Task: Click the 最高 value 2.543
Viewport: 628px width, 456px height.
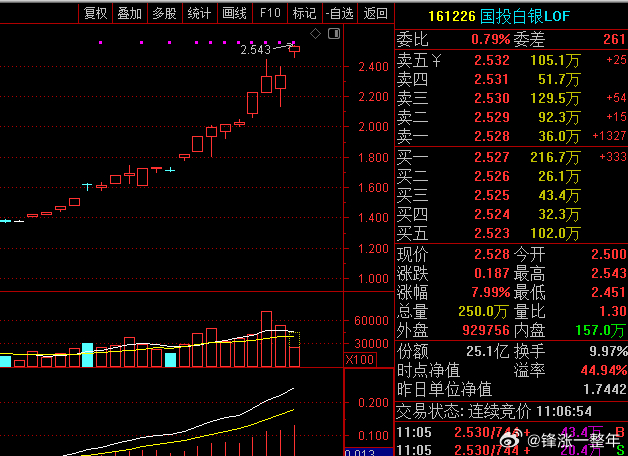Action: point(609,273)
